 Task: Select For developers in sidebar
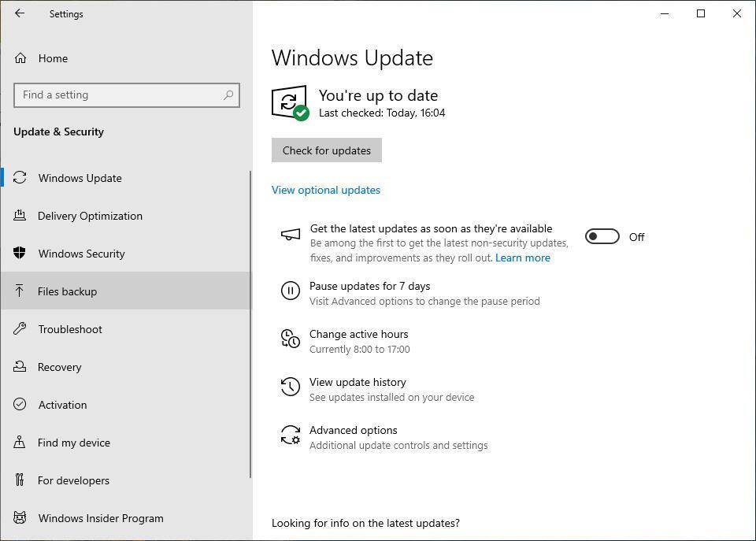click(x=125, y=480)
